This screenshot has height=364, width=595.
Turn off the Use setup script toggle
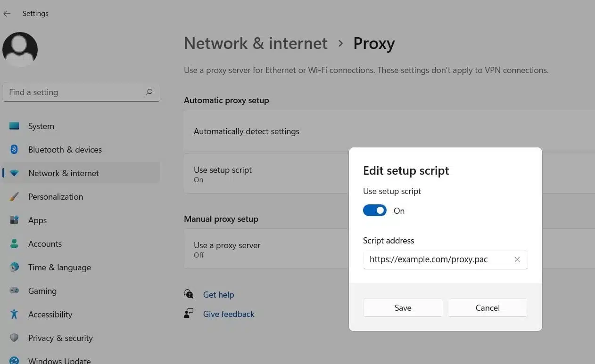(x=375, y=210)
